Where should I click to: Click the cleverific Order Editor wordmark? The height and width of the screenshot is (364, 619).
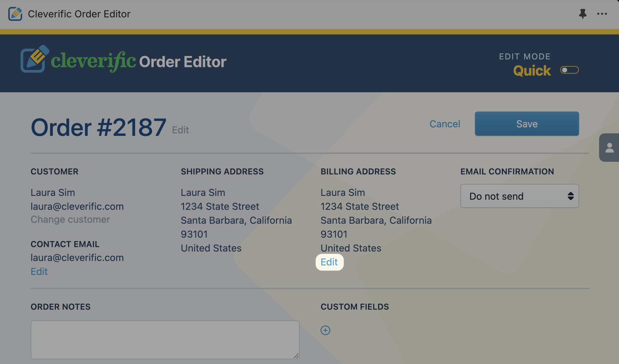(x=138, y=61)
